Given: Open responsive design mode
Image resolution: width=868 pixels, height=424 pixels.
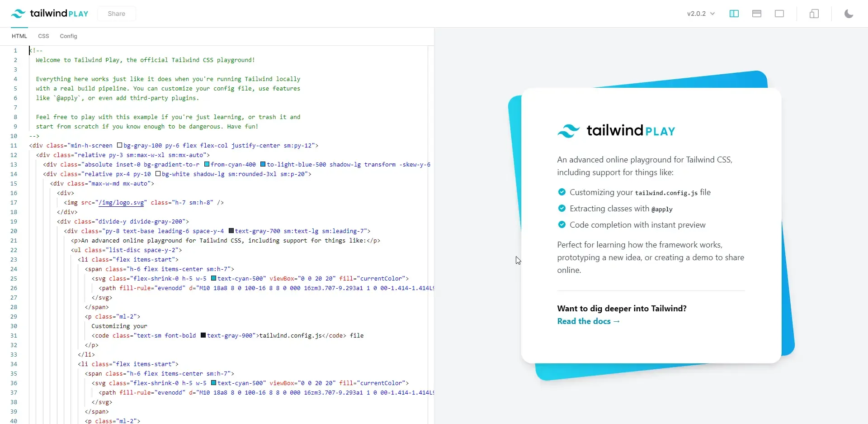Looking at the screenshot, I should [814, 14].
